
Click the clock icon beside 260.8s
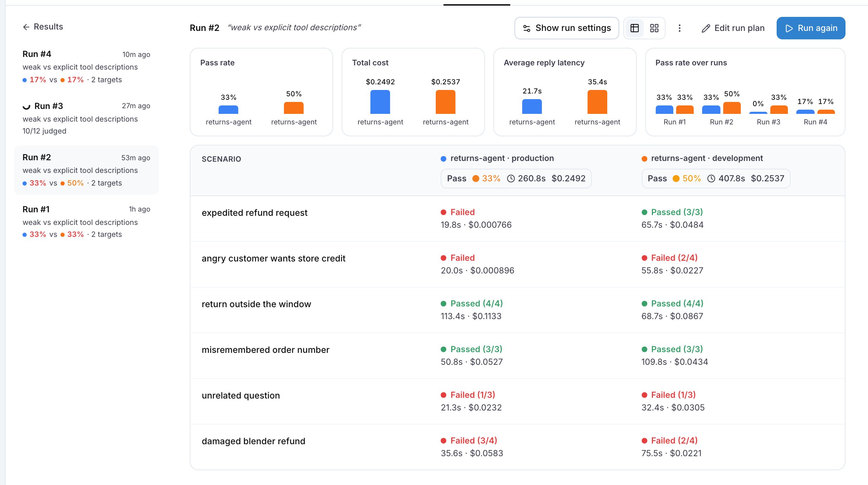point(511,179)
